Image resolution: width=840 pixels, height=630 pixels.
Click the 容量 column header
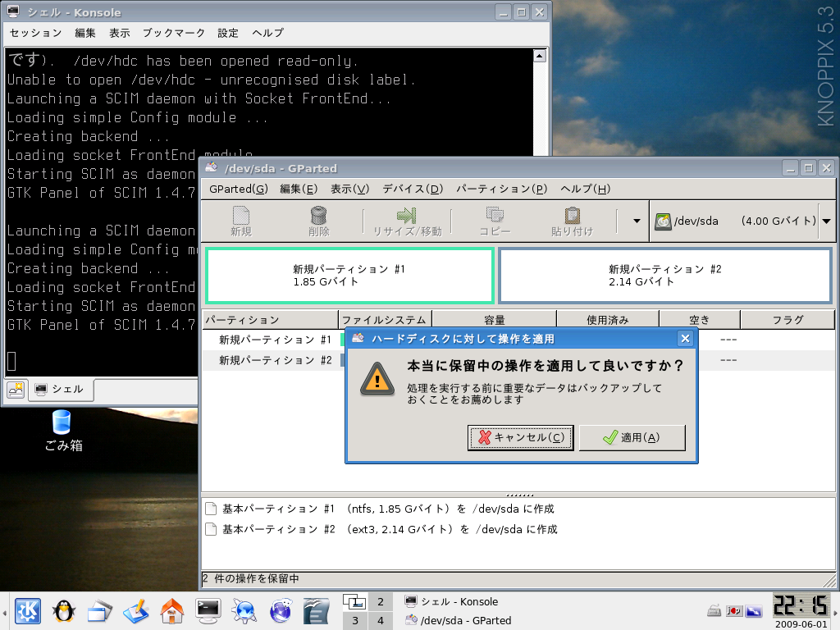point(495,320)
